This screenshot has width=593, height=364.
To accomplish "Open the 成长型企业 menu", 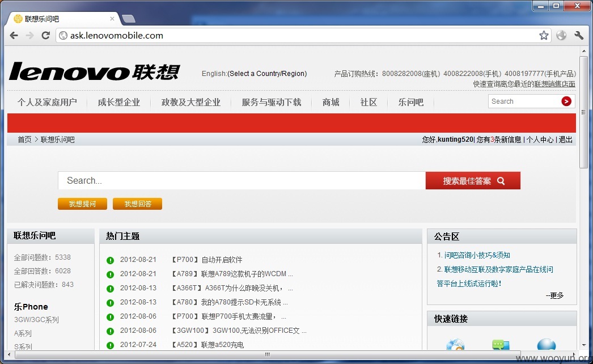I will pos(118,102).
